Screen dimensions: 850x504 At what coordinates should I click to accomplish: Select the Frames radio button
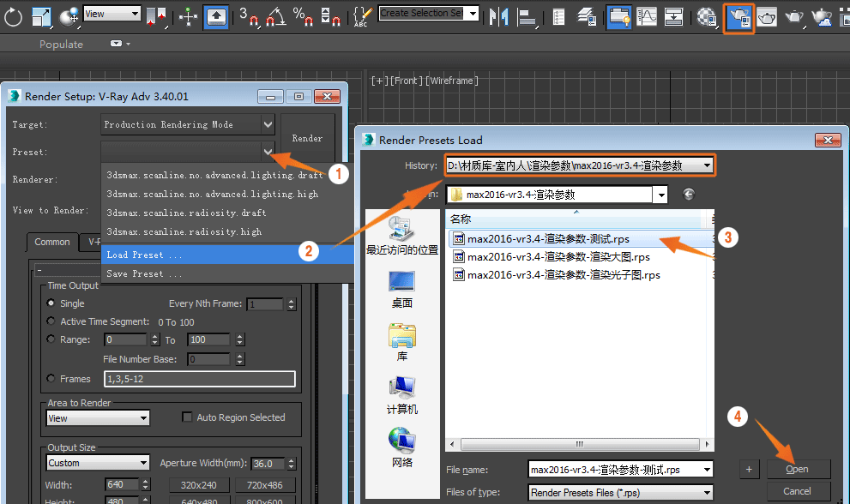click(x=51, y=378)
